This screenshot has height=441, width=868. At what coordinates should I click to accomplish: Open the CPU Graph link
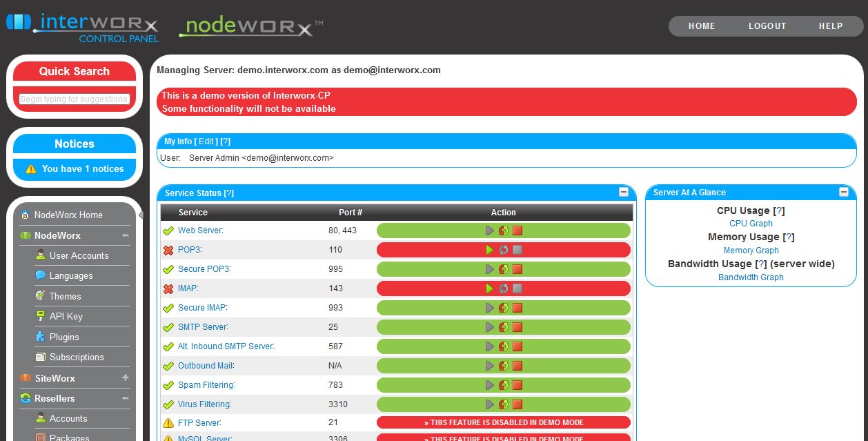coord(751,224)
